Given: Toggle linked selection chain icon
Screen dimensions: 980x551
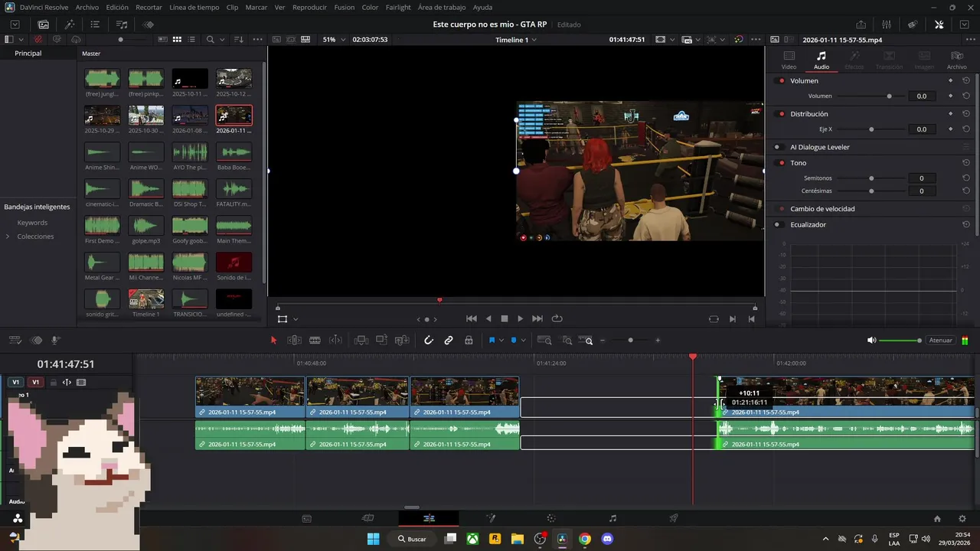Looking at the screenshot, I should tap(449, 341).
